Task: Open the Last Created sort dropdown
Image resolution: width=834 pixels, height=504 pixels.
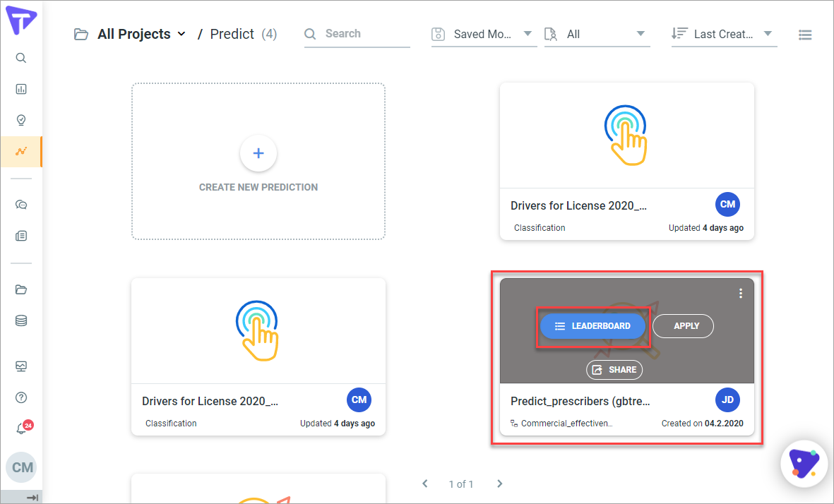Action: [724, 34]
